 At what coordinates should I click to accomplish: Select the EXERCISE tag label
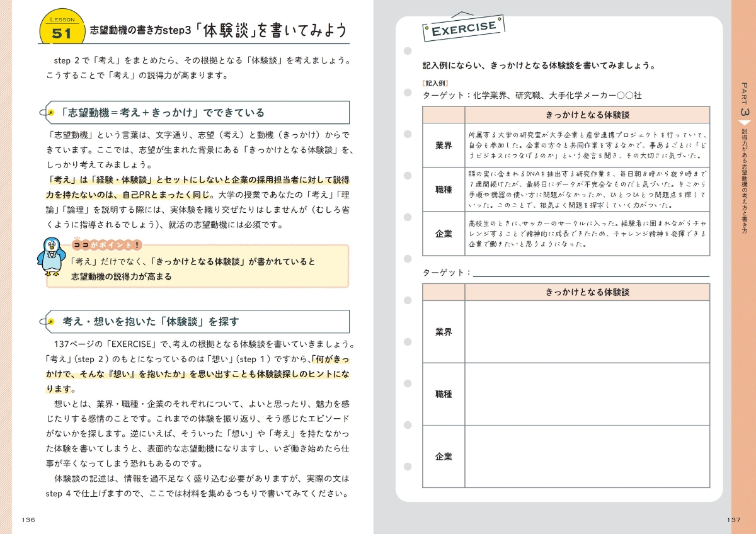(464, 28)
